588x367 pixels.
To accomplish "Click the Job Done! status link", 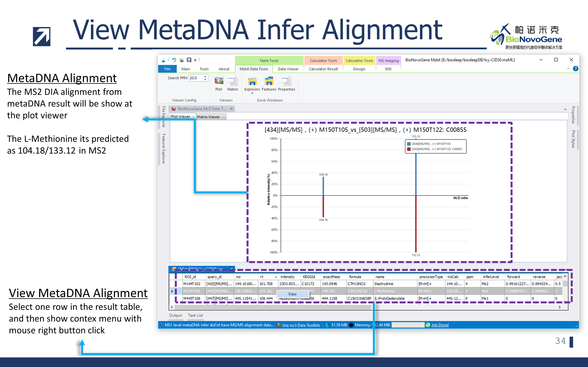I will 440,325.
